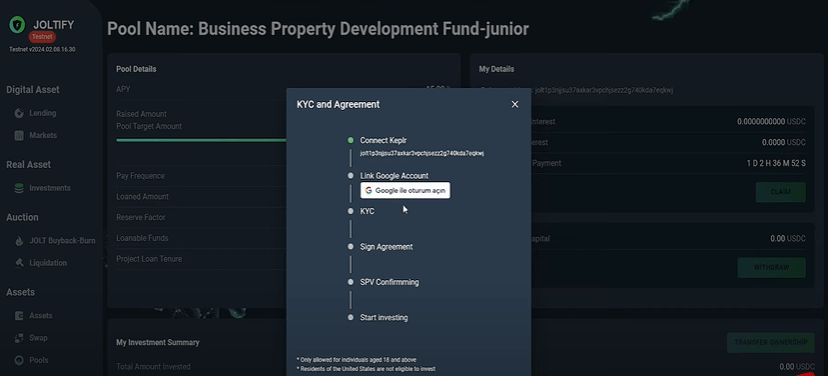Click the Liquidation gavel icon

[x=19, y=263]
